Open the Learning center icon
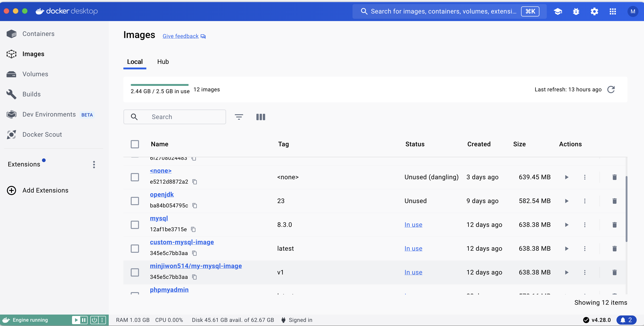 558,11
